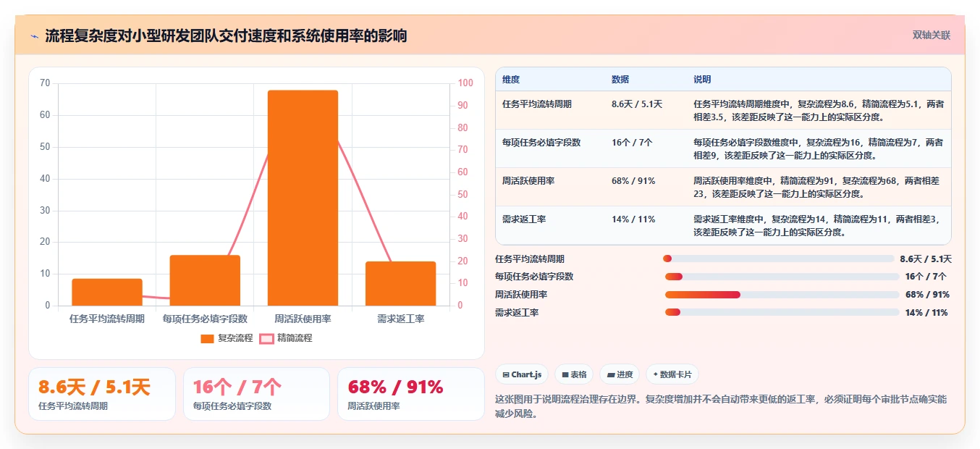
Task: Click the 进度 tag chip
Action: (x=620, y=374)
